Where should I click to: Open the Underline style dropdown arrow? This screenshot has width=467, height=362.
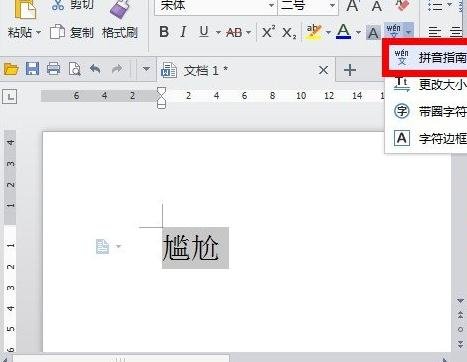tap(218, 33)
